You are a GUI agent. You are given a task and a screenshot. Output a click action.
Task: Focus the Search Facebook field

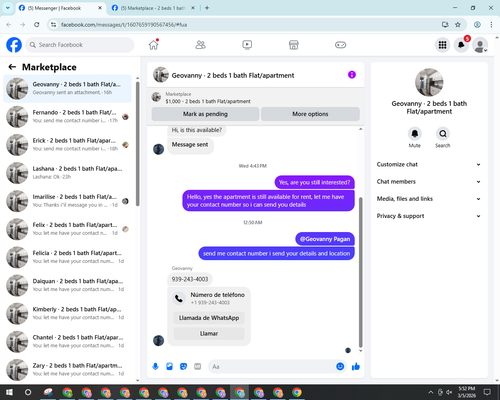[80, 45]
